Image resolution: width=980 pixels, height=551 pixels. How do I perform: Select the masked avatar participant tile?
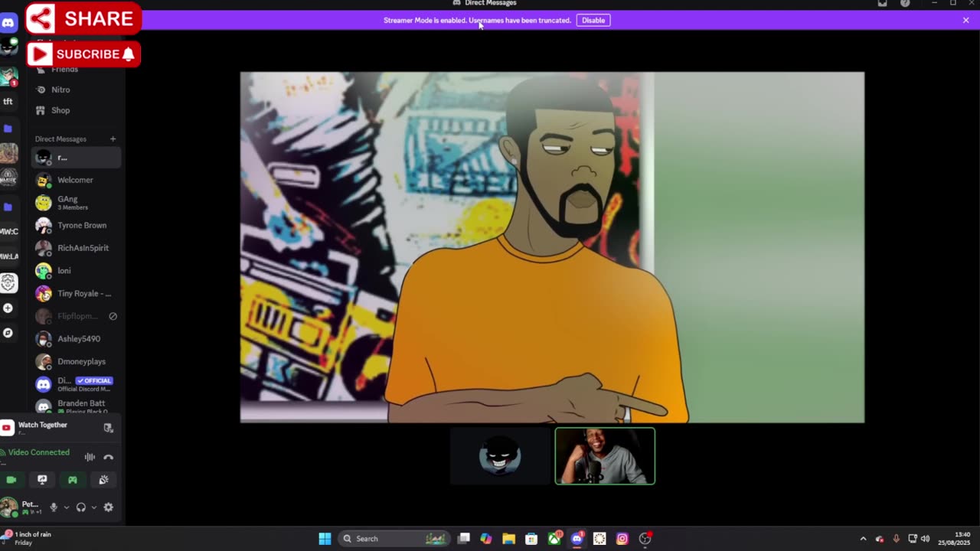coord(500,456)
